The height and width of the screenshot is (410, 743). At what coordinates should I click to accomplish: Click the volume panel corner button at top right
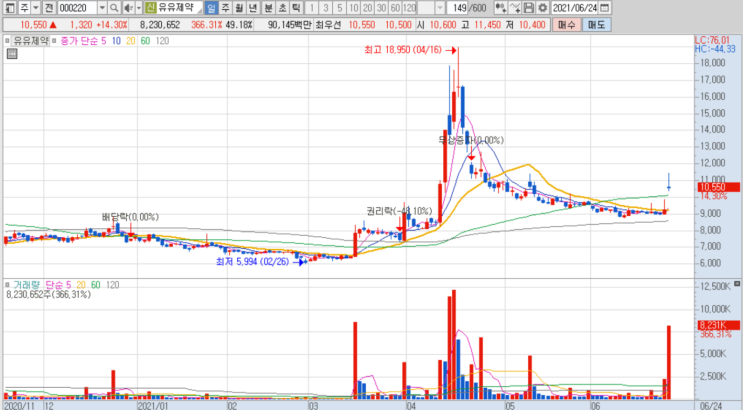pyautogui.click(x=737, y=283)
